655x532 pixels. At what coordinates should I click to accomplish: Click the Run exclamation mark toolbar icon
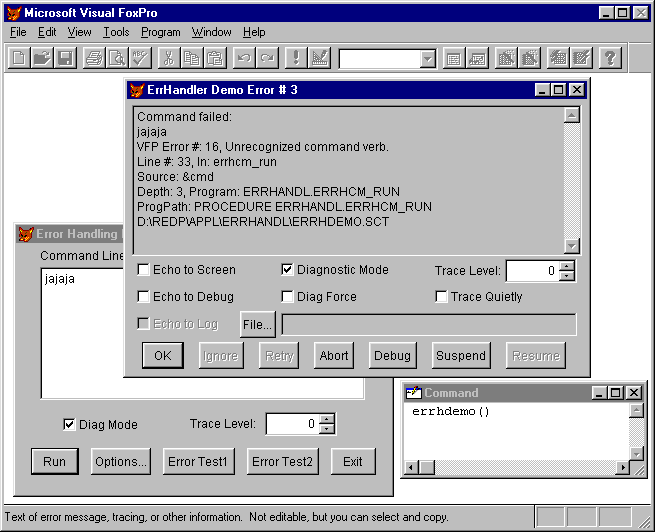(296, 58)
